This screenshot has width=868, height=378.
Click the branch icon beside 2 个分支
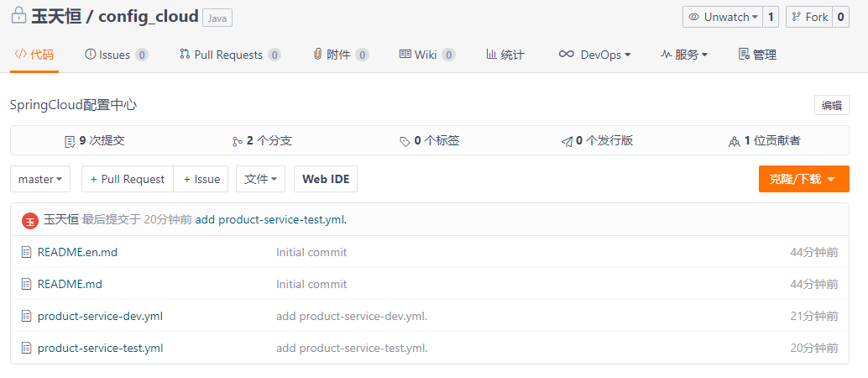tap(238, 141)
